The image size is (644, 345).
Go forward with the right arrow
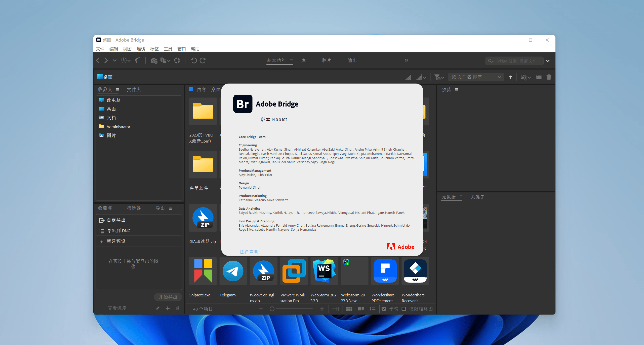[106, 60]
